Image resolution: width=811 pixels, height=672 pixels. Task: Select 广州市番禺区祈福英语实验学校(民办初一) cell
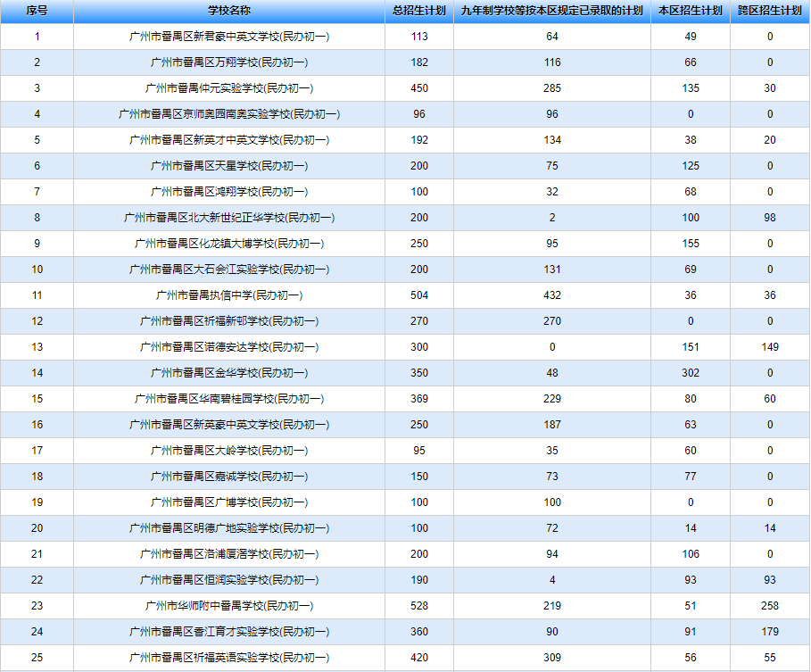point(229,658)
